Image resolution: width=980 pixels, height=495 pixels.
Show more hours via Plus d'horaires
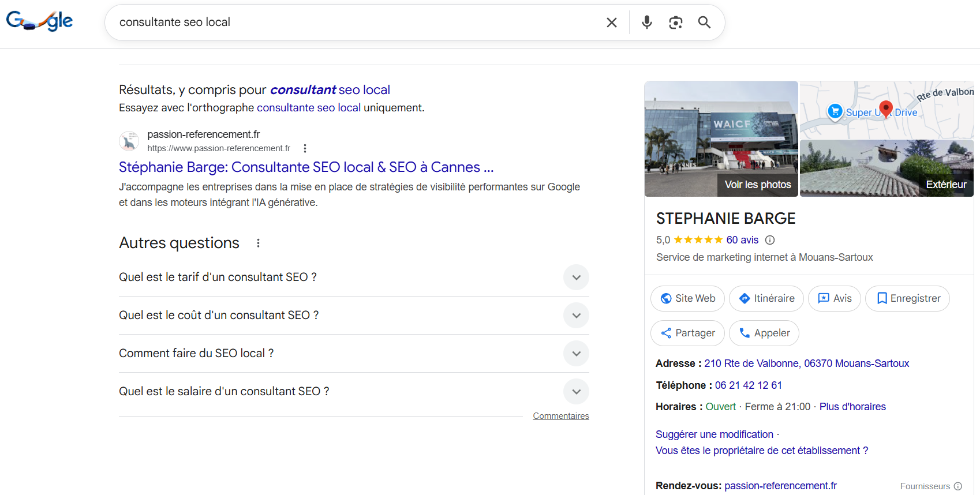(x=852, y=407)
